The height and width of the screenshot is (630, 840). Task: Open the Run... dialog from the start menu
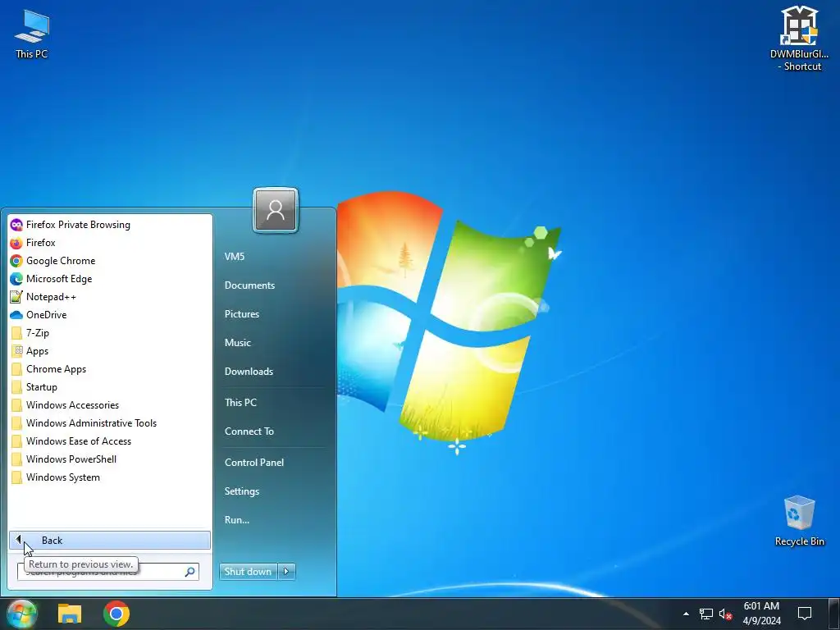tap(237, 519)
